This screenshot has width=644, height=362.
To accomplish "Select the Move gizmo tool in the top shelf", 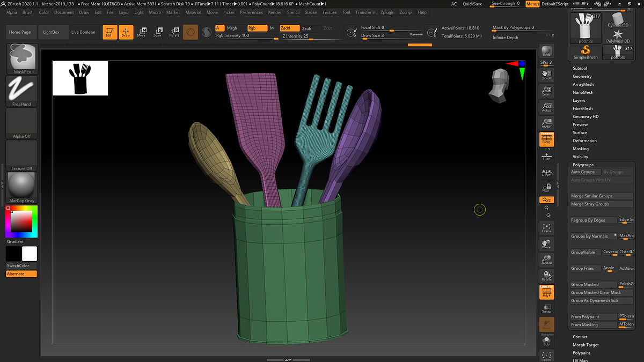I will 142,32.
